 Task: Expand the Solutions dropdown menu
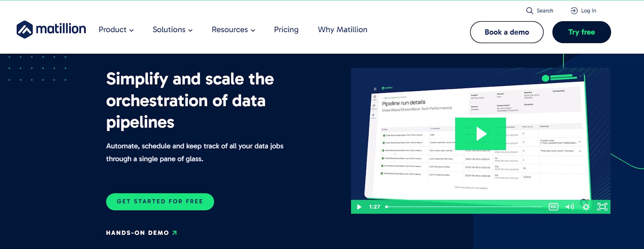(173, 30)
